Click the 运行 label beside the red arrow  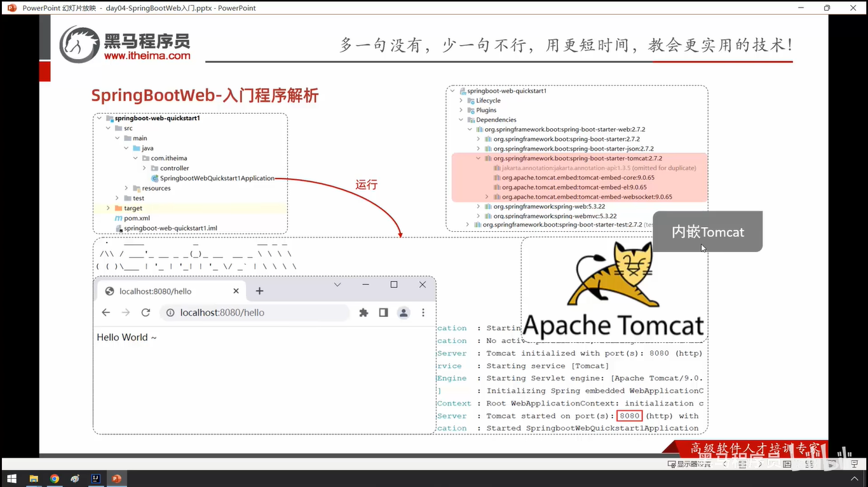tap(367, 185)
